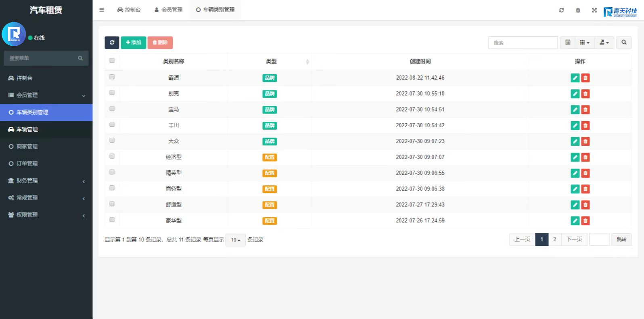Toggle the select-all header checkbox
The width and height of the screenshot is (644, 319).
point(112,61)
